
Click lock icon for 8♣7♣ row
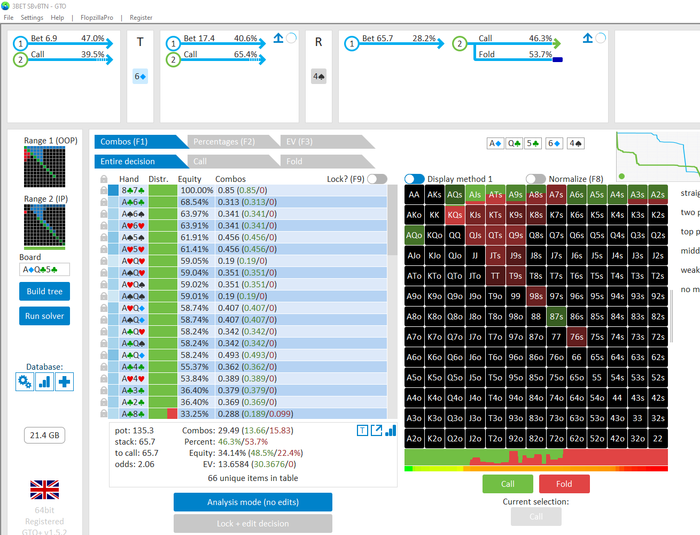tap(104, 190)
